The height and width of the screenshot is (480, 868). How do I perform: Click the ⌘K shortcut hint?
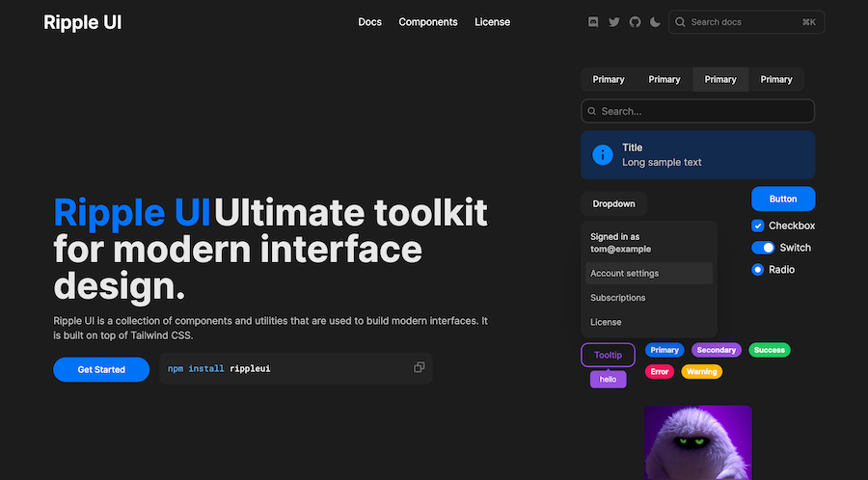tap(809, 22)
